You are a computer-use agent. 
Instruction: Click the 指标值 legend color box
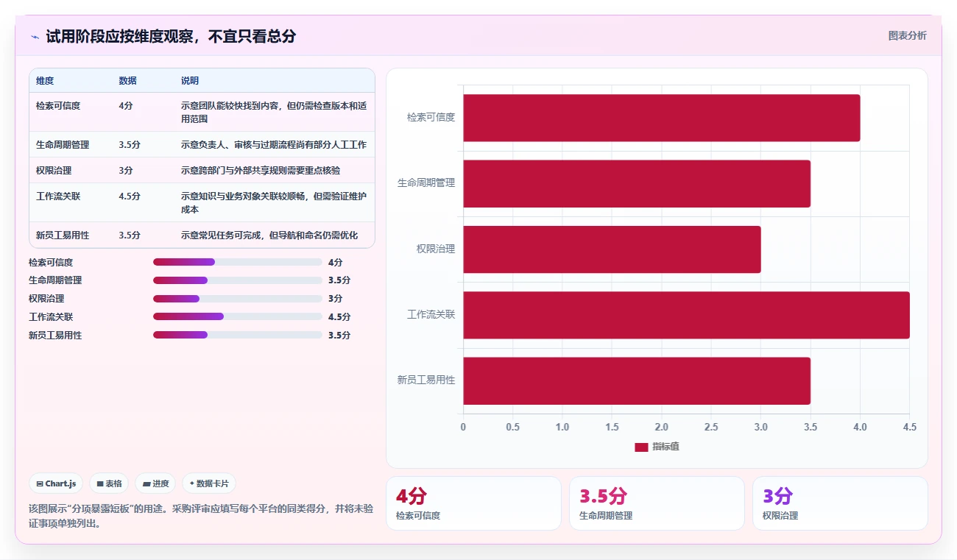641,447
